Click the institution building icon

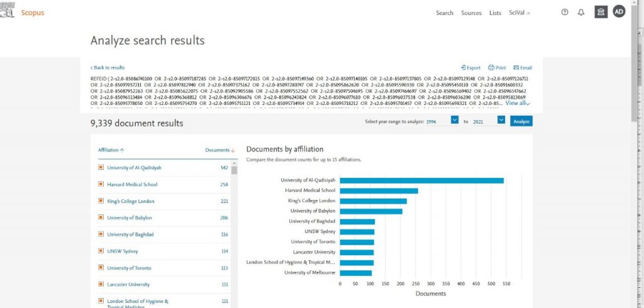pos(601,12)
